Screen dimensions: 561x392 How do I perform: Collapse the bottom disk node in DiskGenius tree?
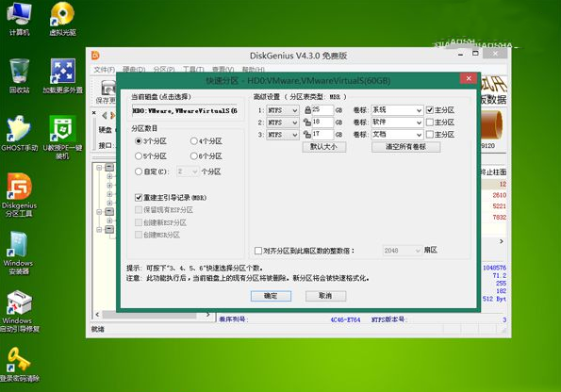(x=99, y=229)
